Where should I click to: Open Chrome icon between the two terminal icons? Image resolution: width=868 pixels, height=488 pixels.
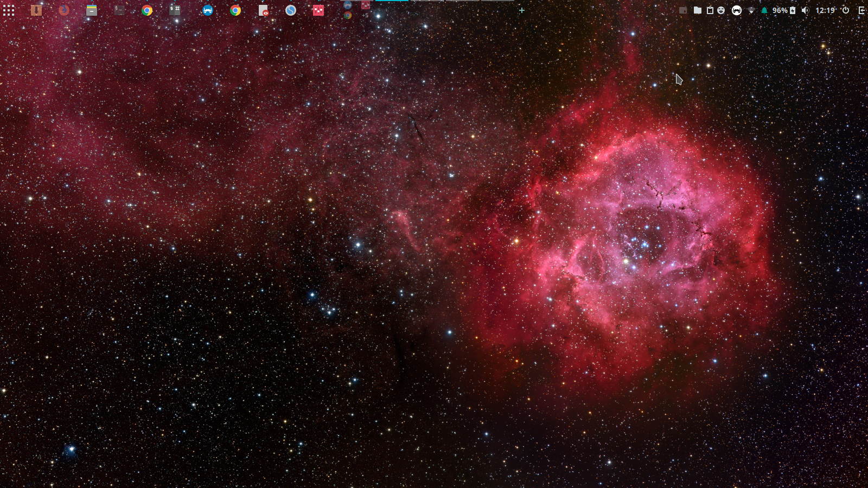tap(147, 10)
